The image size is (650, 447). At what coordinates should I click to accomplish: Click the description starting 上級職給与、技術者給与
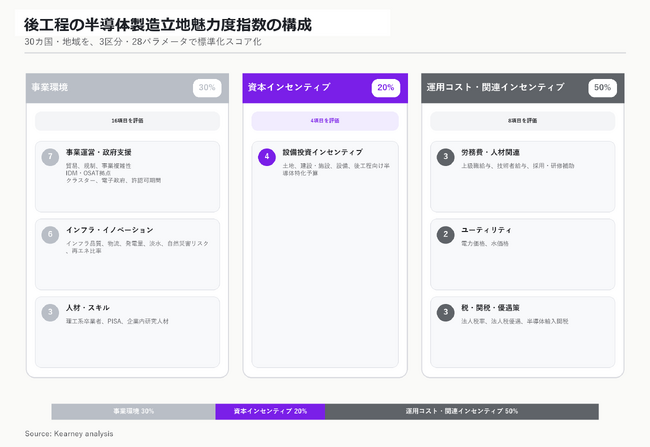coord(518,166)
